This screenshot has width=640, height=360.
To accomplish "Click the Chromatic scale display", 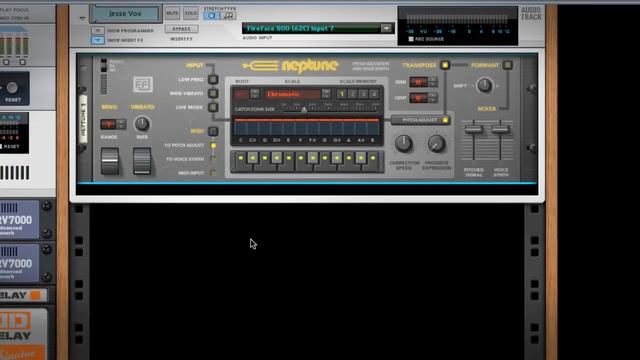I will tap(292, 94).
